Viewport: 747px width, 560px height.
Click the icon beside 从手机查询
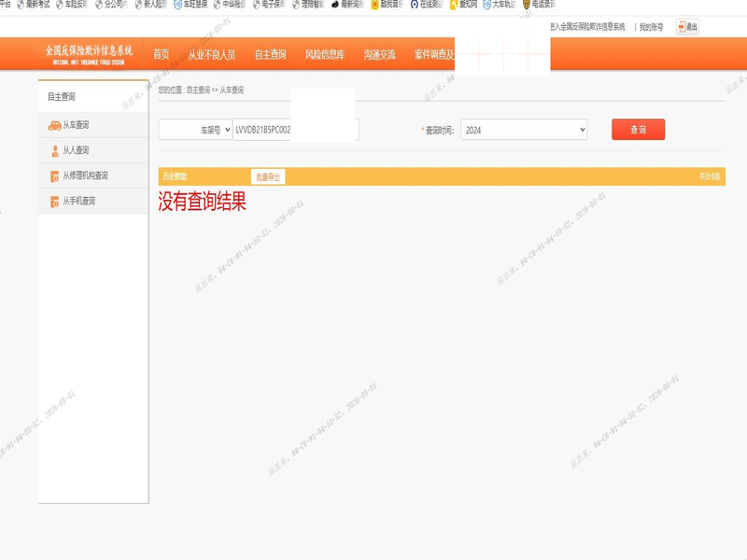click(x=55, y=202)
